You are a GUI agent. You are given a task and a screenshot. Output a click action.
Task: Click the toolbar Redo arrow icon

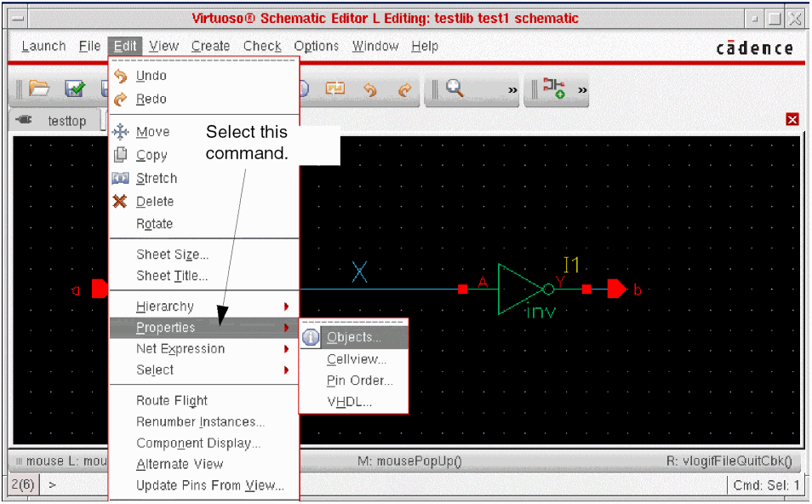point(404,89)
